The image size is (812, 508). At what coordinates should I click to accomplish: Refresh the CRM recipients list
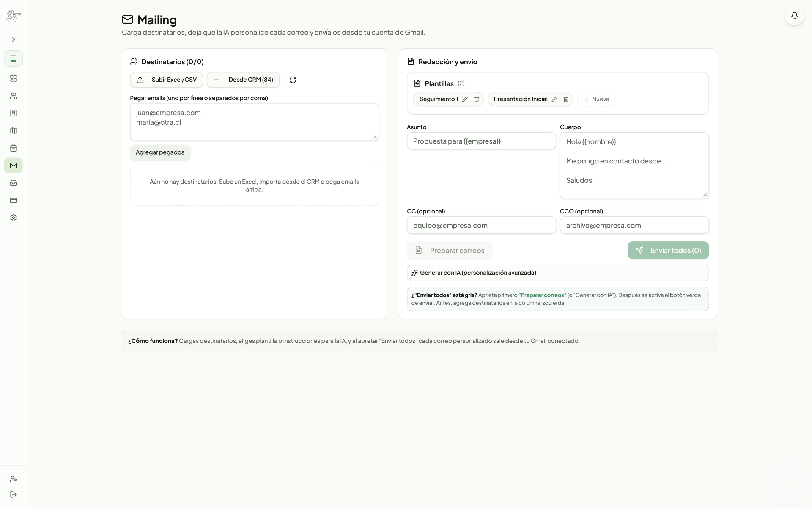pyautogui.click(x=293, y=80)
